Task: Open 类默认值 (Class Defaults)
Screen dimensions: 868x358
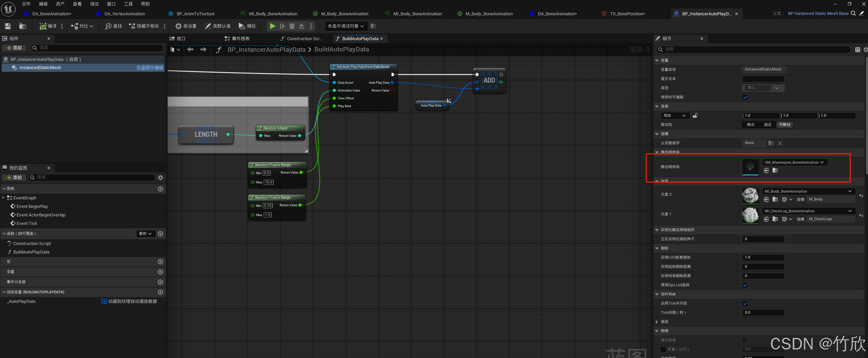Action: [x=218, y=26]
